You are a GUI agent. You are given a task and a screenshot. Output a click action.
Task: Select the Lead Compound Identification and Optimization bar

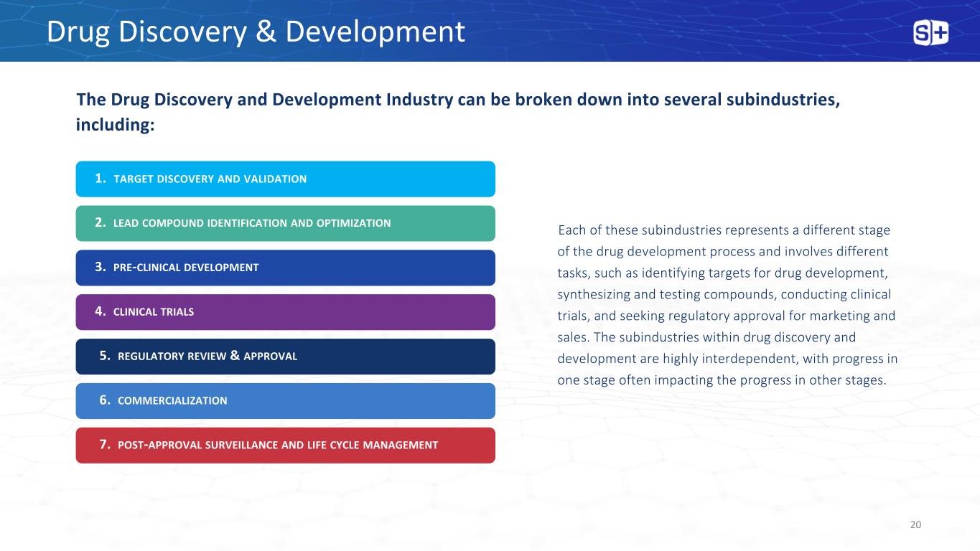click(285, 223)
